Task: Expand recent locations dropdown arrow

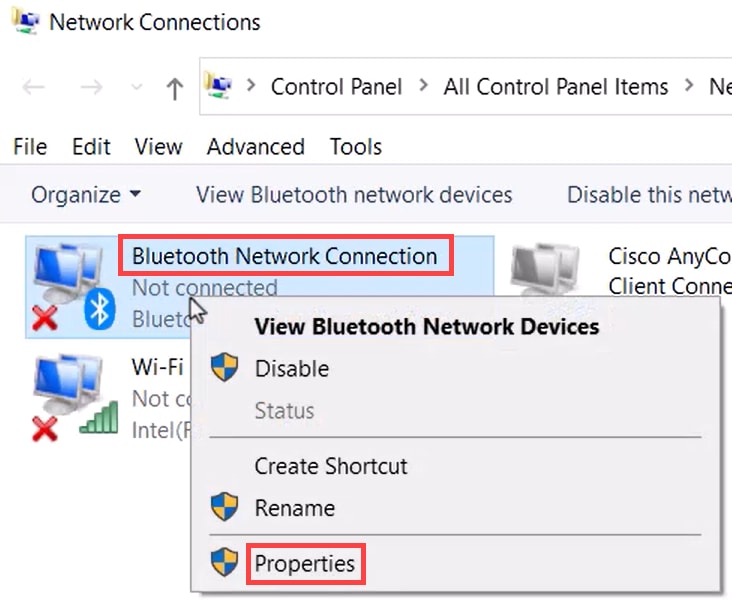Action: pos(136,87)
